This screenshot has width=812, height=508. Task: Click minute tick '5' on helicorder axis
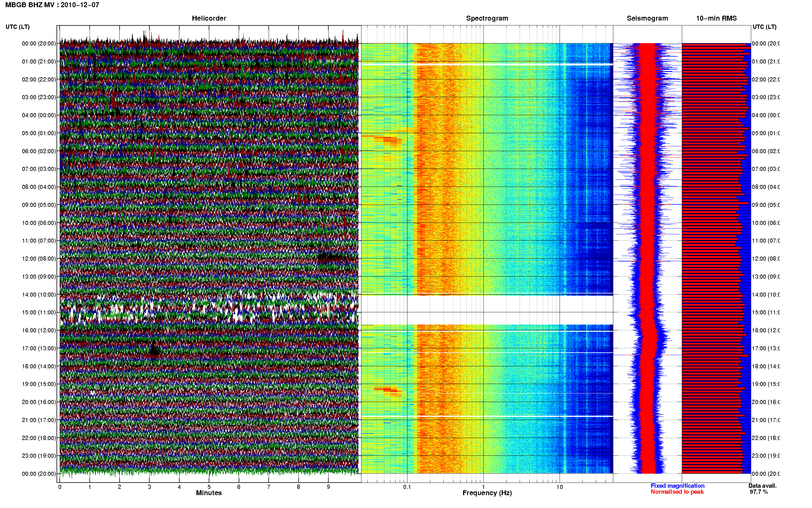point(209,487)
